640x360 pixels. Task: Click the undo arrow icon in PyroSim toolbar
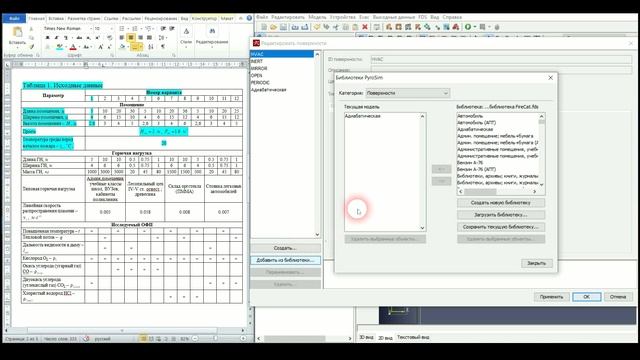[x=316, y=27]
